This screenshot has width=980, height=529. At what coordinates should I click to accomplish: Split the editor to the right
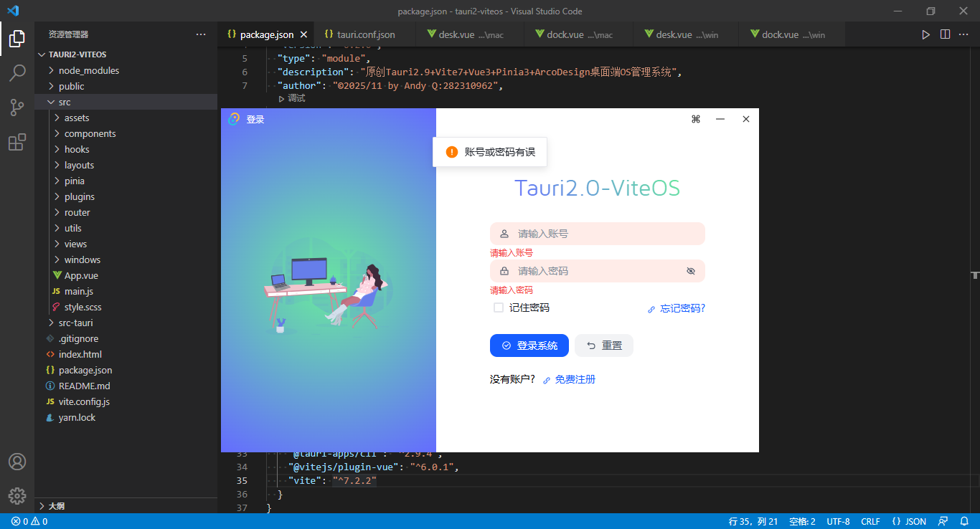945,34
